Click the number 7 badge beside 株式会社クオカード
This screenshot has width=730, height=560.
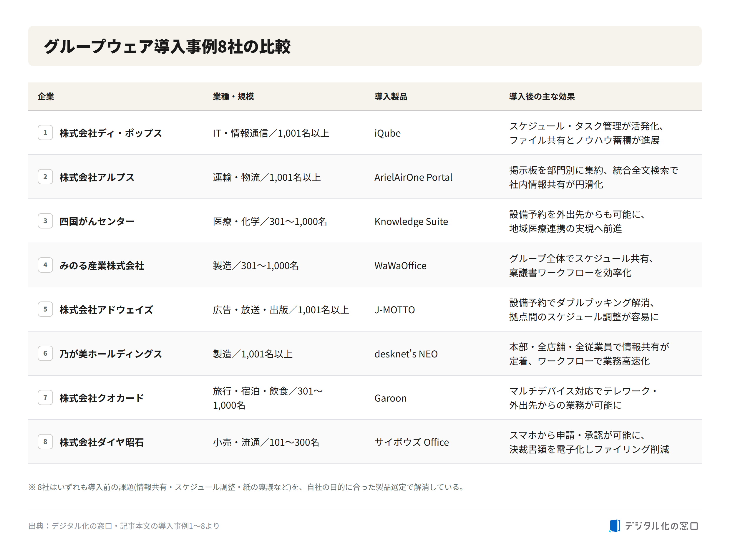(45, 398)
